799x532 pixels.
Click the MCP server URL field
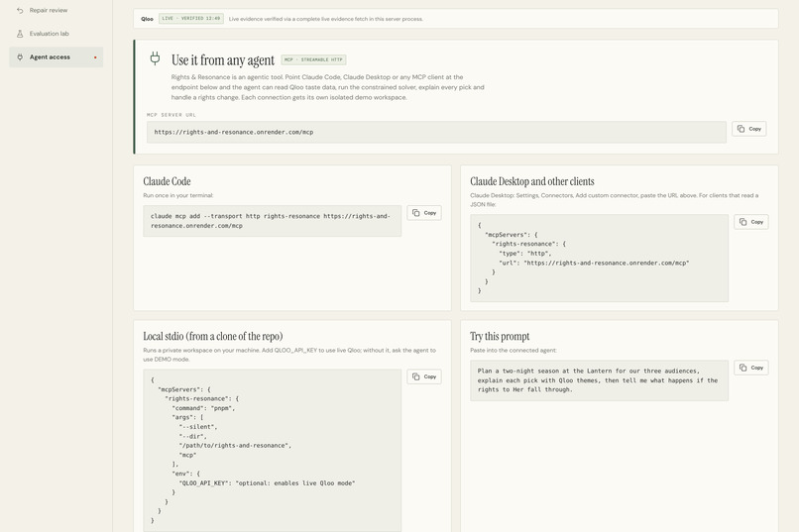coord(437,132)
